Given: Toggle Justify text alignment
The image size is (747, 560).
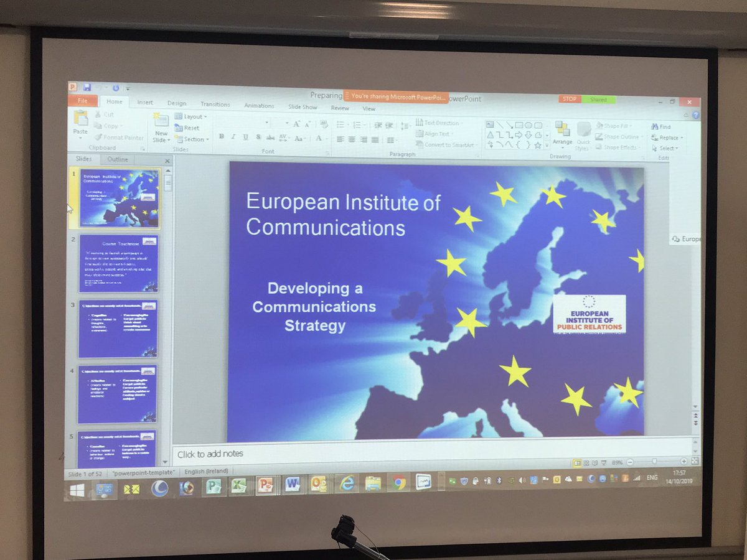Looking at the screenshot, I should (x=375, y=140).
